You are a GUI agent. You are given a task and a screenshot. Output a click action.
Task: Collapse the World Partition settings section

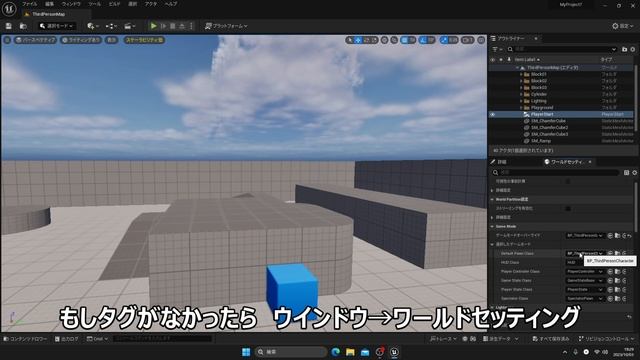492,200
